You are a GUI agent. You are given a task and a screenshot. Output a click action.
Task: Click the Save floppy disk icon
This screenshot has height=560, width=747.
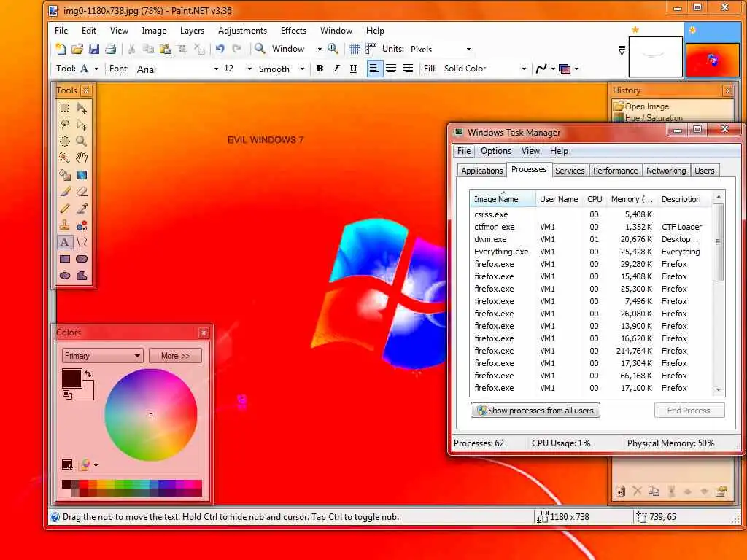pos(94,49)
